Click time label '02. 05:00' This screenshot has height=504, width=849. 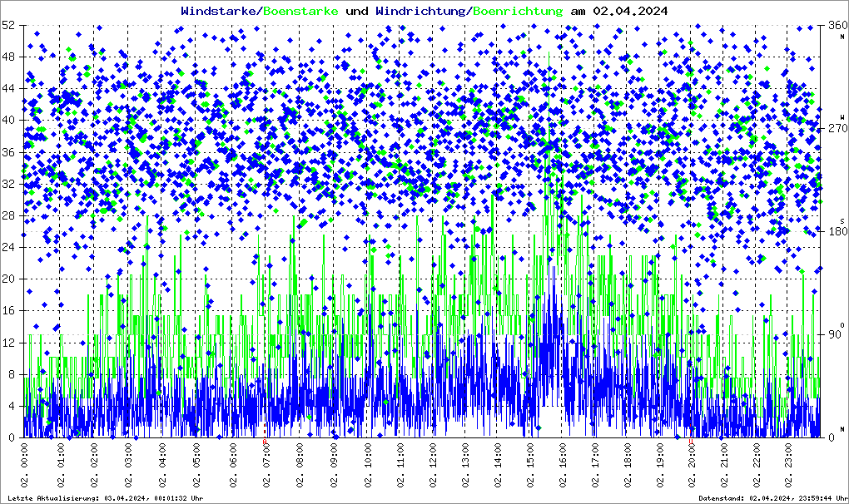point(196,465)
